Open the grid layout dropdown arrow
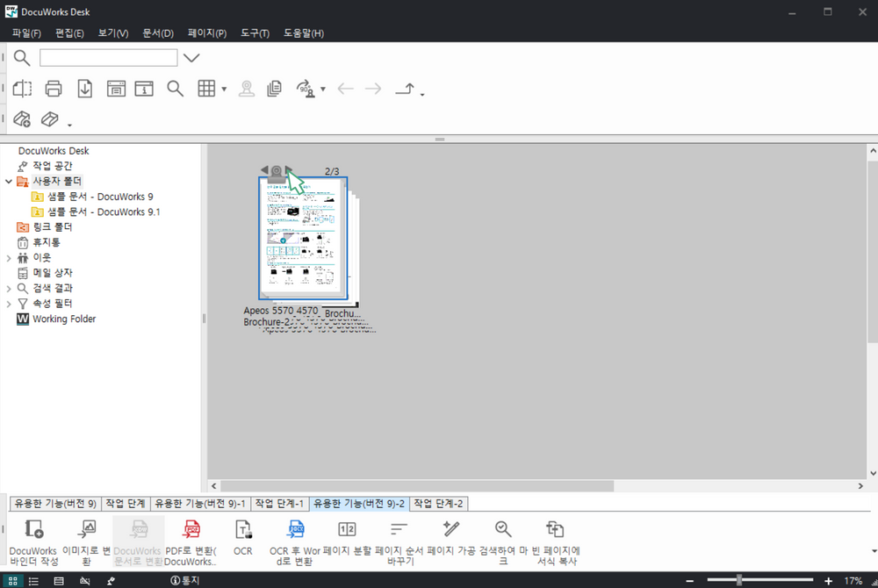The image size is (878, 588). pos(225,90)
